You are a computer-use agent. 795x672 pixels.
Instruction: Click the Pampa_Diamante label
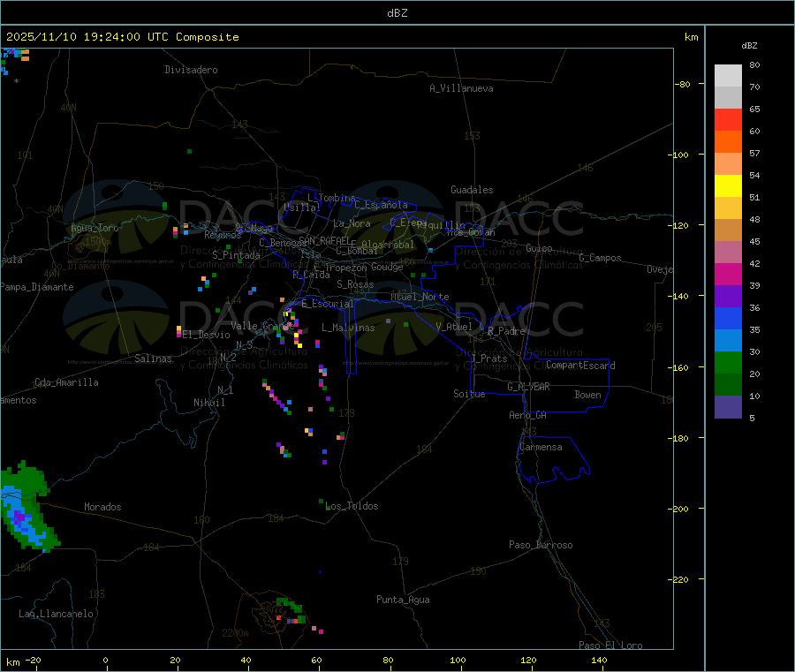37,287
